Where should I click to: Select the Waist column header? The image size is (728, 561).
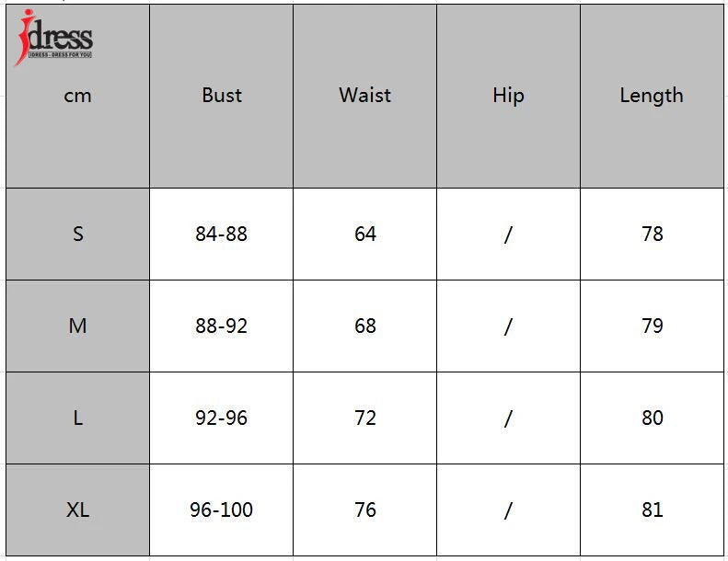click(x=365, y=96)
